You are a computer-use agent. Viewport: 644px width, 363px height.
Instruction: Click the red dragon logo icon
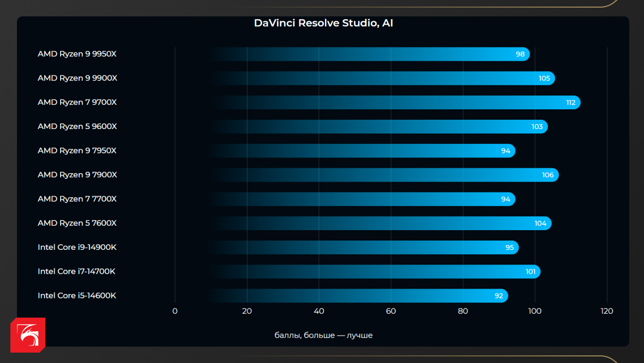(28, 335)
